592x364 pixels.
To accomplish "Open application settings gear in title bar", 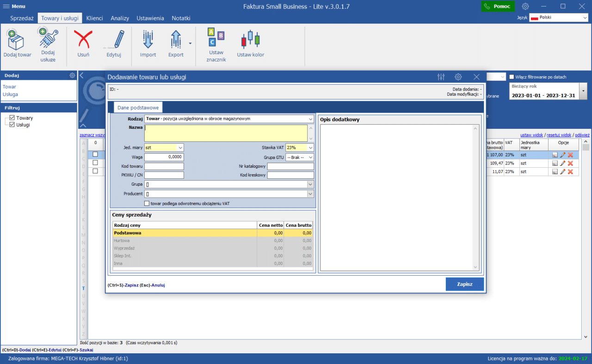I will click(525, 6).
